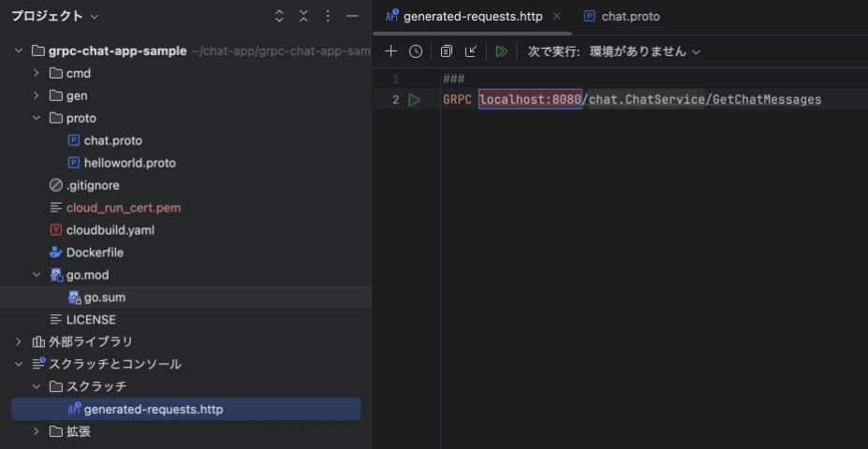868x449 pixels.
Task: Expand the gen folder arrow
Action: pyautogui.click(x=37, y=95)
